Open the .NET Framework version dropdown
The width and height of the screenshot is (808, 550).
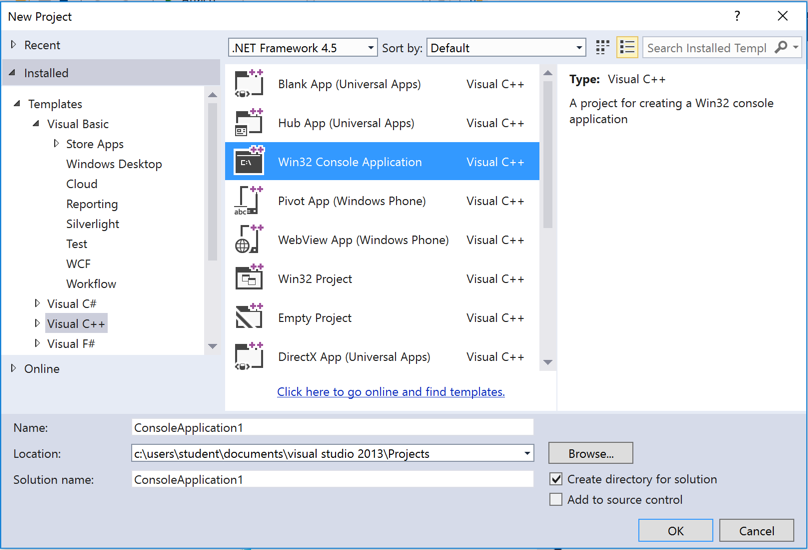pos(302,48)
